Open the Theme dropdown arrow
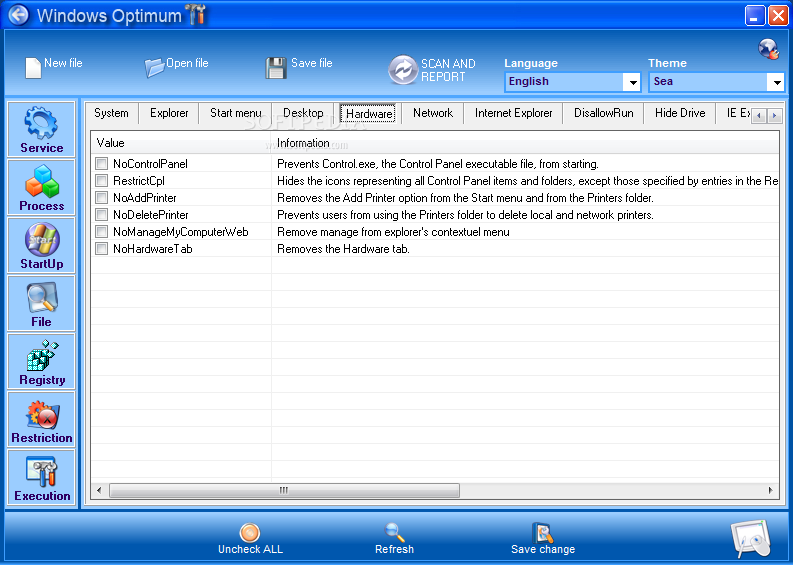The height and width of the screenshot is (565, 793). pos(776,82)
